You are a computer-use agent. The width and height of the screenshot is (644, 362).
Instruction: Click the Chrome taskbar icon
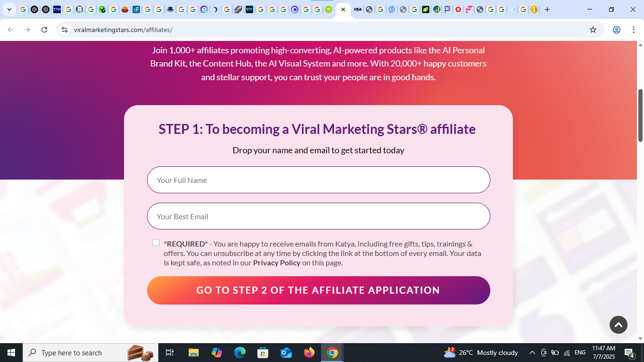pyautogui.click(x=332, y=353)
